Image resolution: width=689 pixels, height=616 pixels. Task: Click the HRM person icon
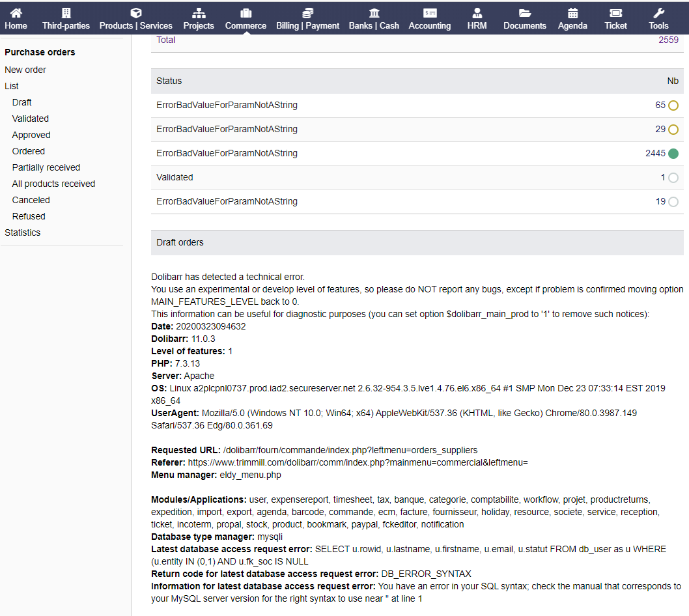pyautogui.click(x=477, y=13)
